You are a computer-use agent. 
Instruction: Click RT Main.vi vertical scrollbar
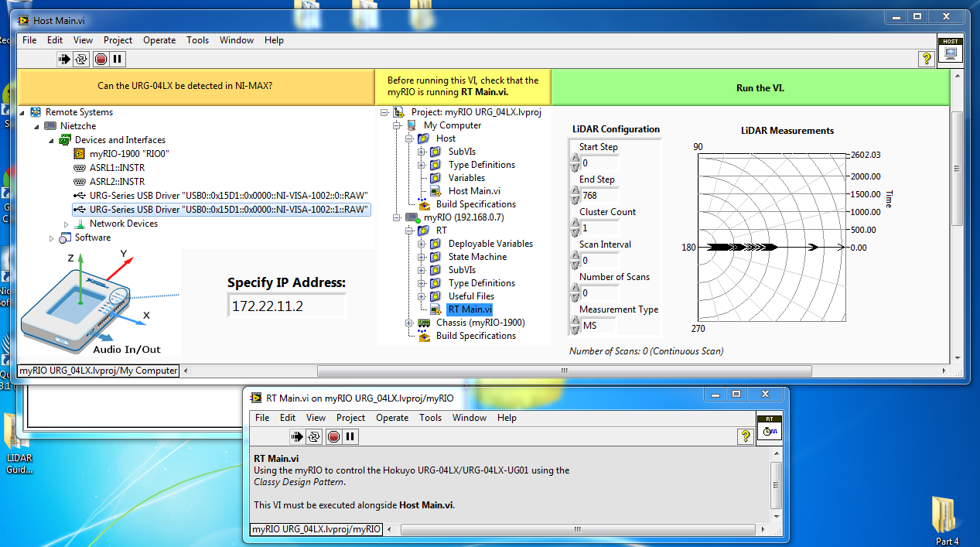click(777, 484)
